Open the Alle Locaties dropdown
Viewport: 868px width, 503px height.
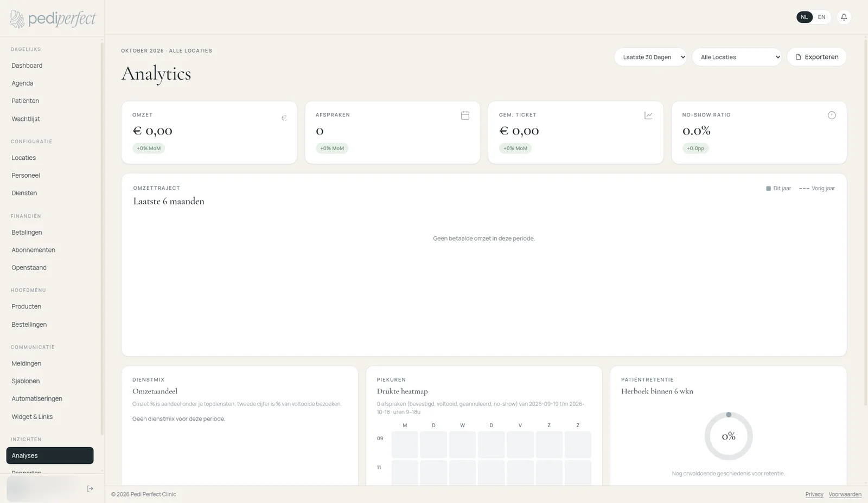click(737, 57)
